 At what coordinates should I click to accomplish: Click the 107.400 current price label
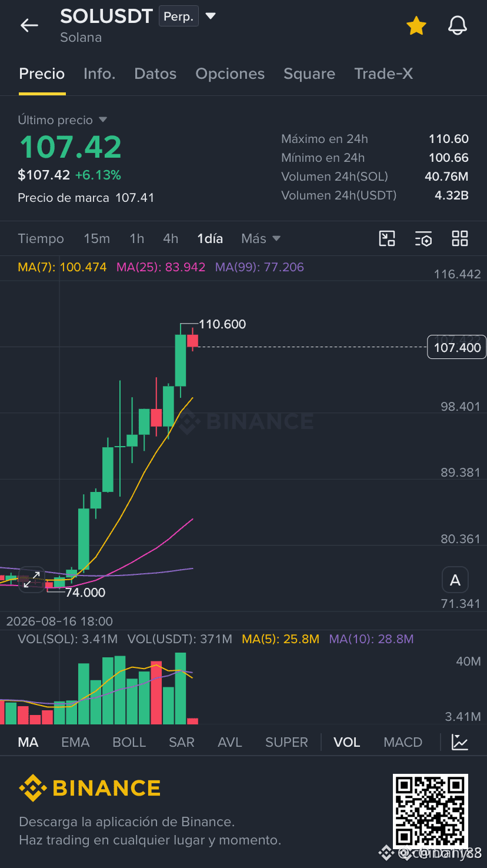pyautogui.click(x=457, y=348)
